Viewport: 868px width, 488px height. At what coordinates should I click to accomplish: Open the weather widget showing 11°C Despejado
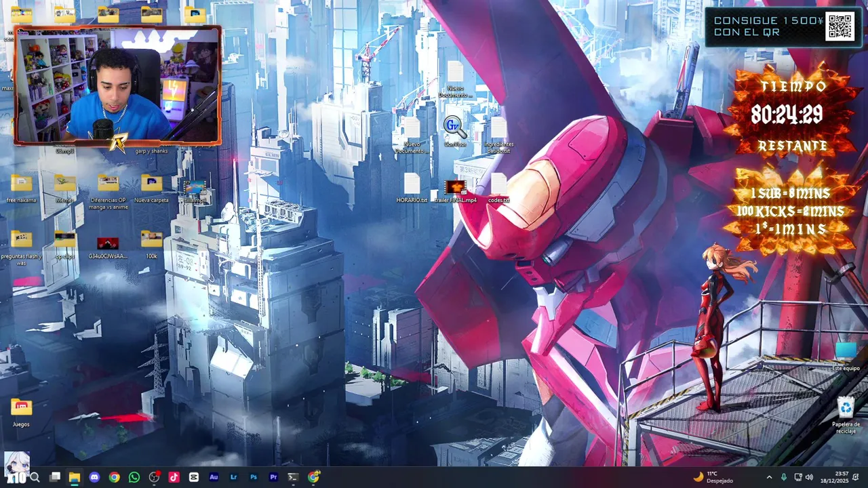coord(713,477)
